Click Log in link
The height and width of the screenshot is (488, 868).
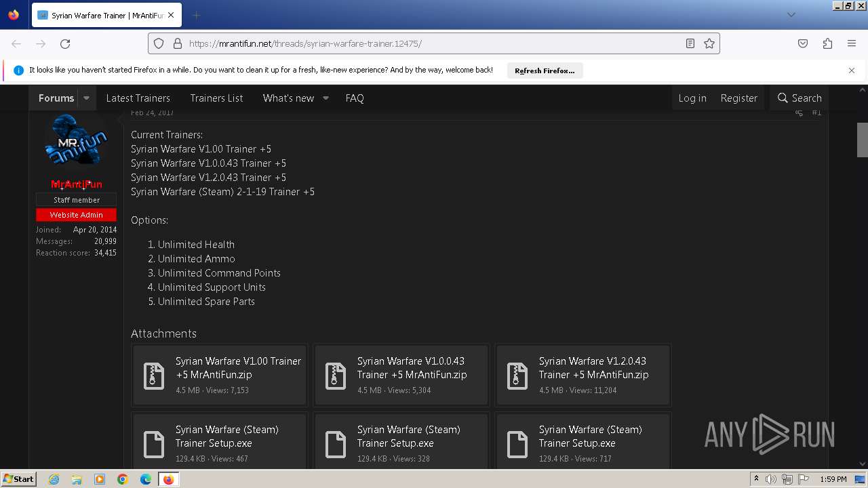click(692, 98)
